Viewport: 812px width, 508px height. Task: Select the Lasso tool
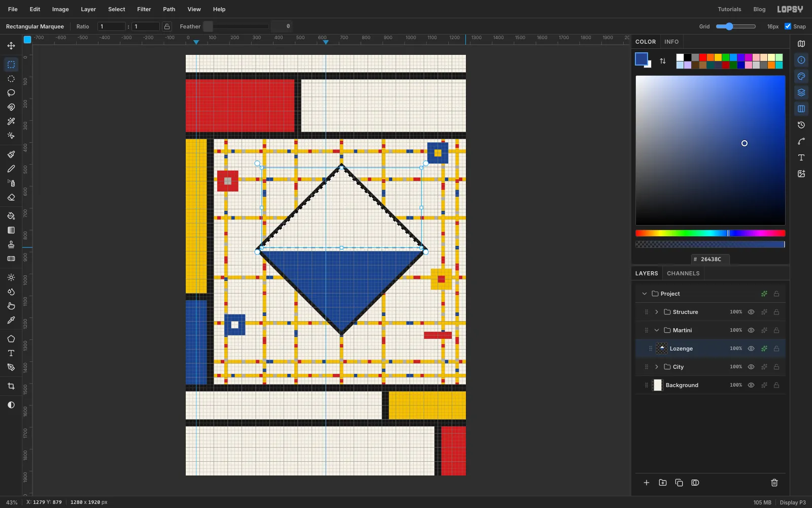pyautogui.click(x=11, y=93)
